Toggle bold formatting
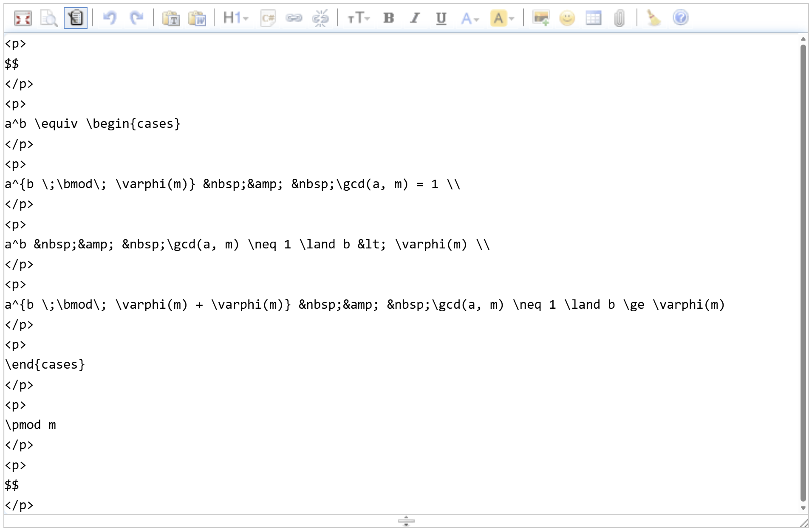 click(x=388, y=18)
